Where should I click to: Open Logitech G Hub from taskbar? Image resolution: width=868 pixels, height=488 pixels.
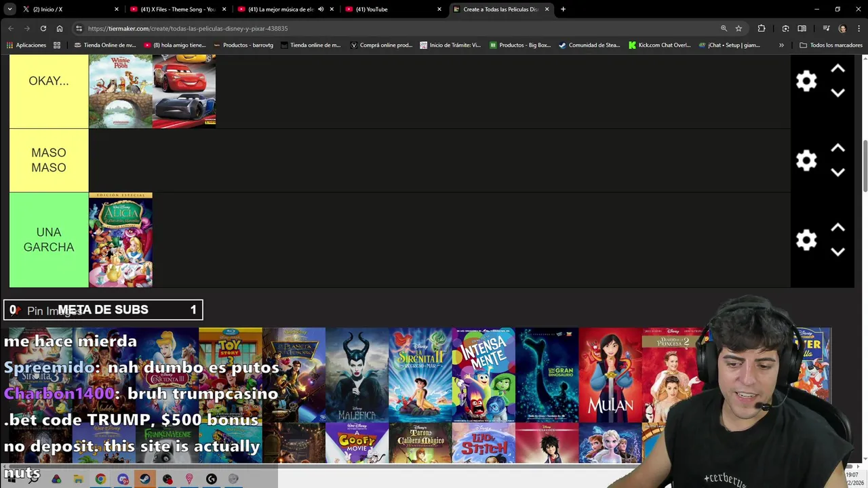[212, 479]
